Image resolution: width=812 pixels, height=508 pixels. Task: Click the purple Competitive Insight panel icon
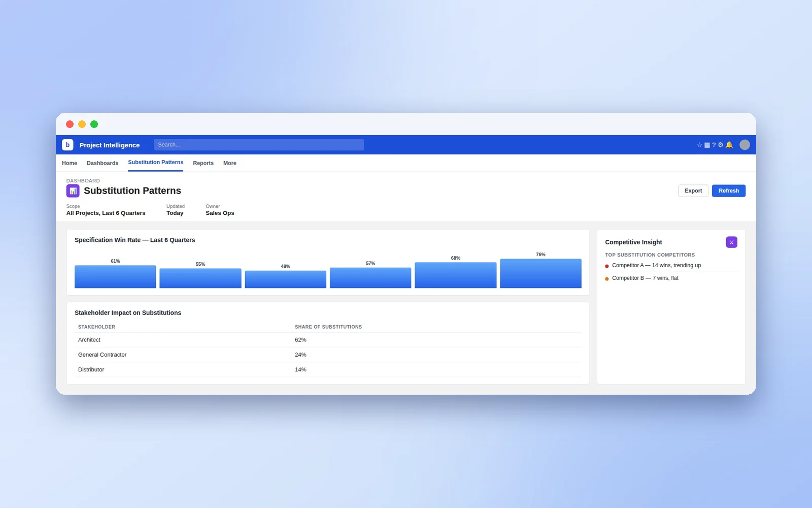point(731,242)
